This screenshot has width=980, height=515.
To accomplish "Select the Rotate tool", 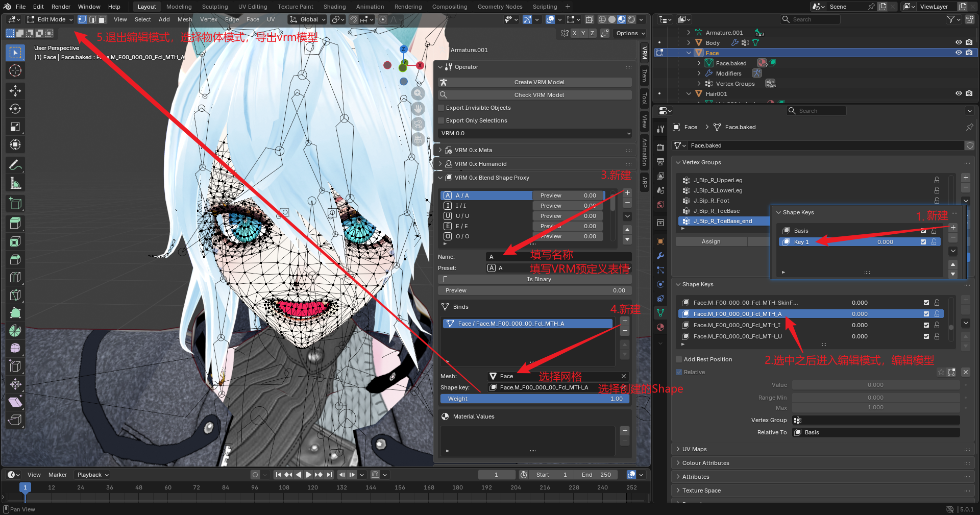I will pos(15,109).
